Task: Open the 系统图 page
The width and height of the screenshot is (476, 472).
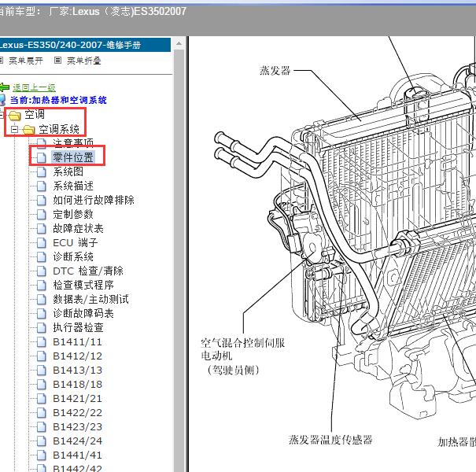Action: click(68, 171)
